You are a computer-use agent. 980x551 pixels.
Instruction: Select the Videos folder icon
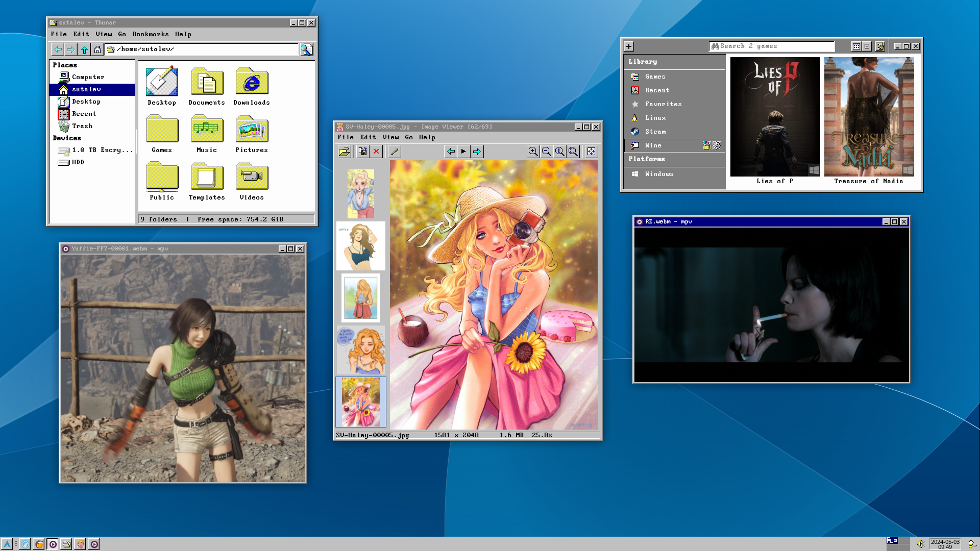pyautogui.click(x=252, y=181)
